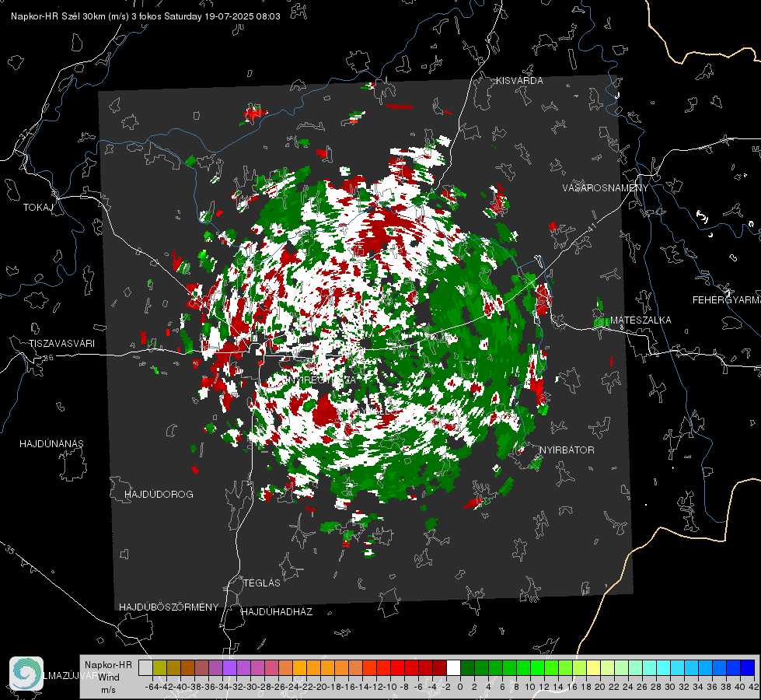Viewport: 761px width, 700px height.
Task: Select the HAJDÚNÁNÁS town label
Action: (51, 443)
